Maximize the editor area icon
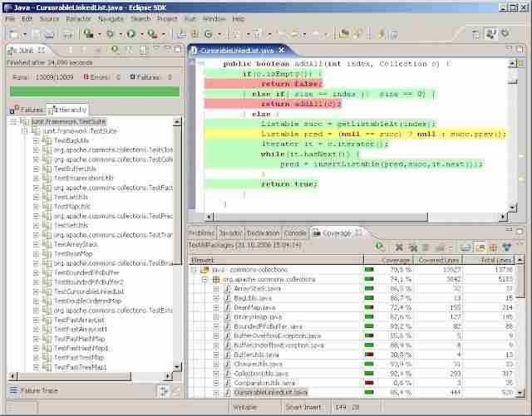Viewport: 532px width, 416px height. click(520, 50)
